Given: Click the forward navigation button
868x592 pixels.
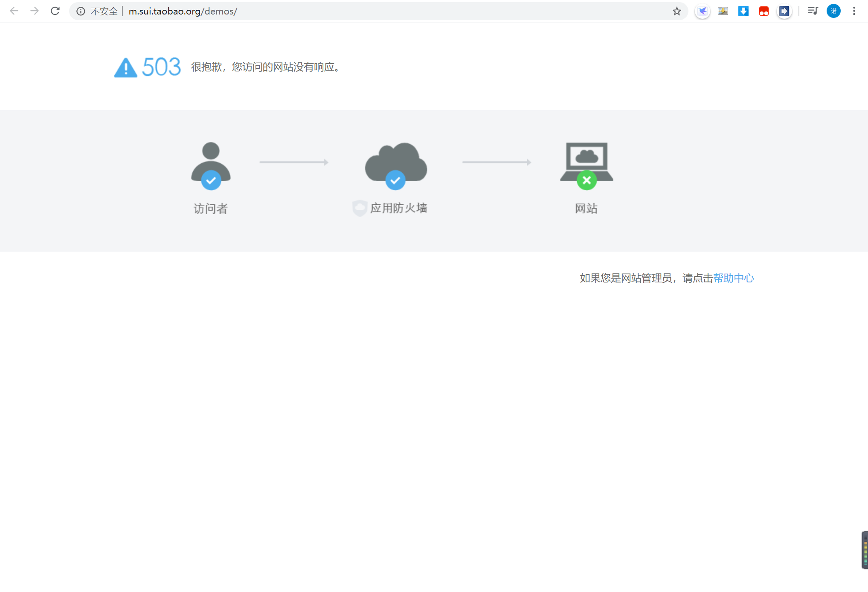Looking at the screenshot, I should point(35,11).
